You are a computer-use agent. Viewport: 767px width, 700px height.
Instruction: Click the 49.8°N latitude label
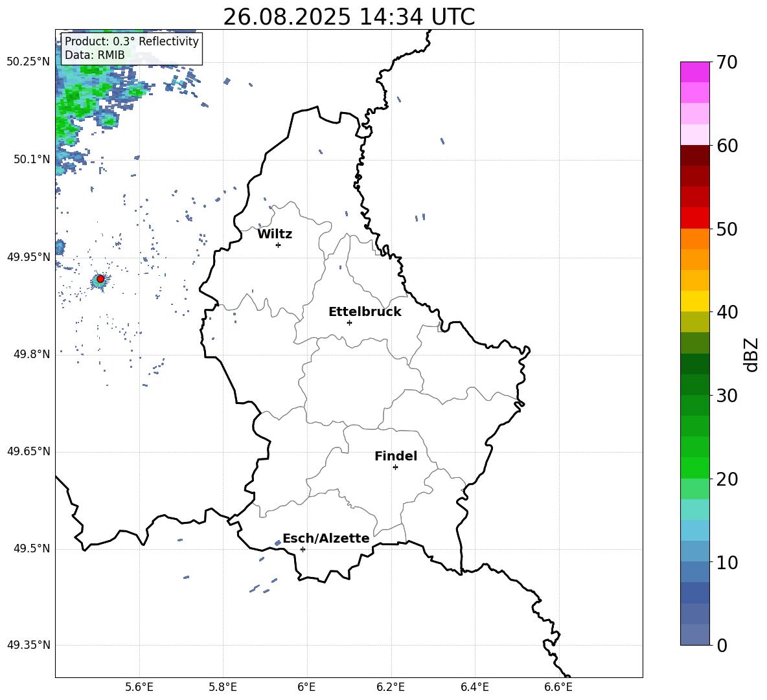[x=32, y=354]
